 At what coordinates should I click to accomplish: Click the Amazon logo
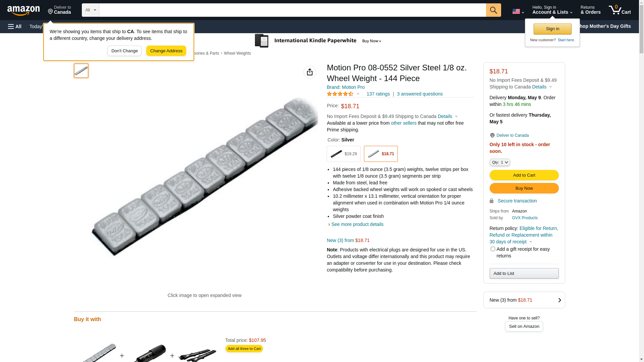pos(23,10)
